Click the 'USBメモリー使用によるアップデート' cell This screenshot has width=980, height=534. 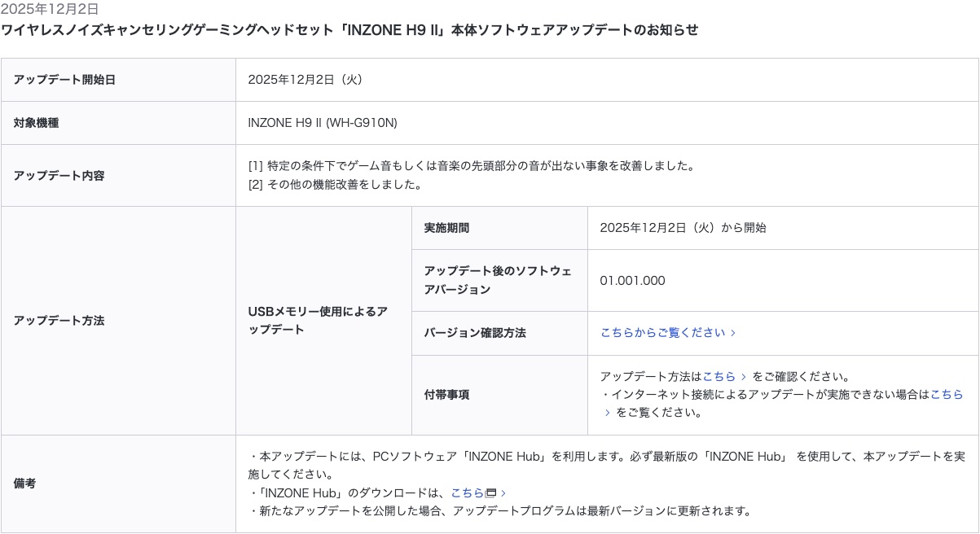(318, 321)
